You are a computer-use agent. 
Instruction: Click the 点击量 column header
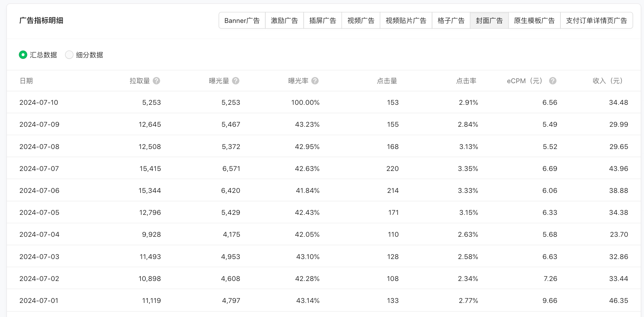coord(387,81)
